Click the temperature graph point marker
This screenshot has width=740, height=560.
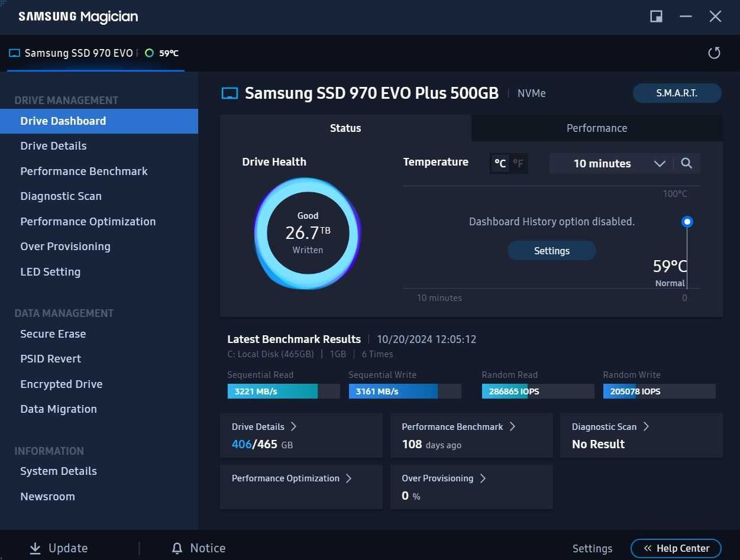tap(687, 222)
